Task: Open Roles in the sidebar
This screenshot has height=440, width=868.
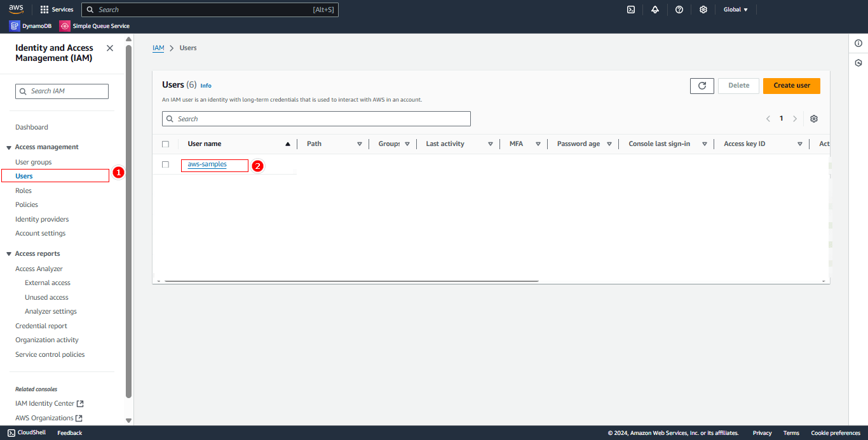Action: pyautogui.click(x=24, y=190)
